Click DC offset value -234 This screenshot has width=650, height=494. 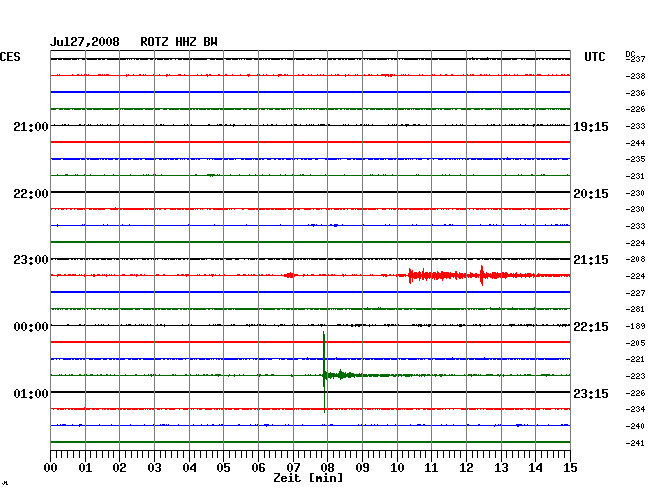tap(635, 409)
